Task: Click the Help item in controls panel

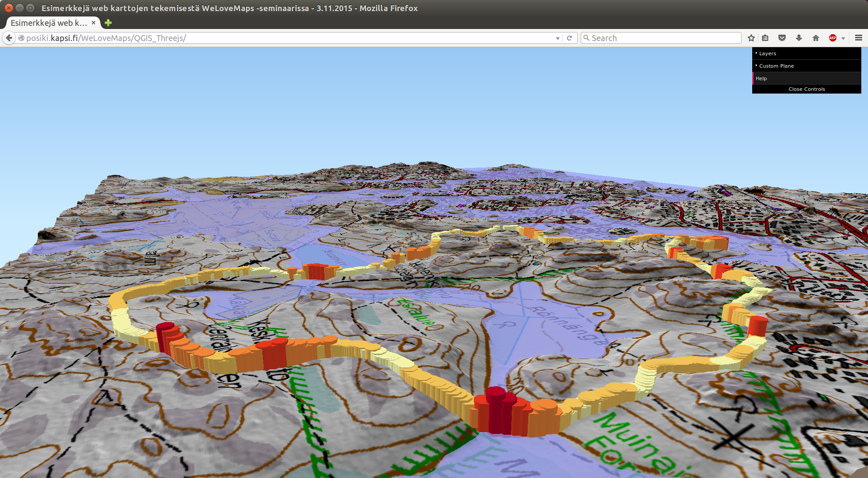Action: point(761,78)
